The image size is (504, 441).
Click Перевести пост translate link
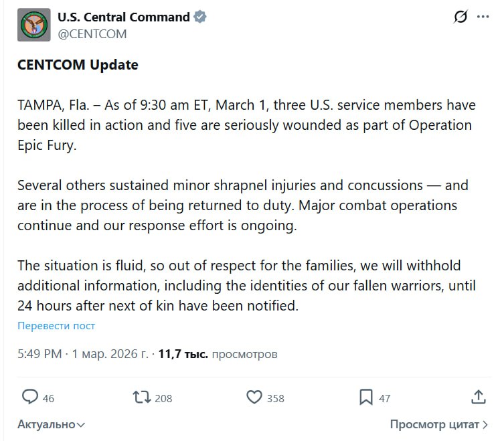(x=56, y=326)
